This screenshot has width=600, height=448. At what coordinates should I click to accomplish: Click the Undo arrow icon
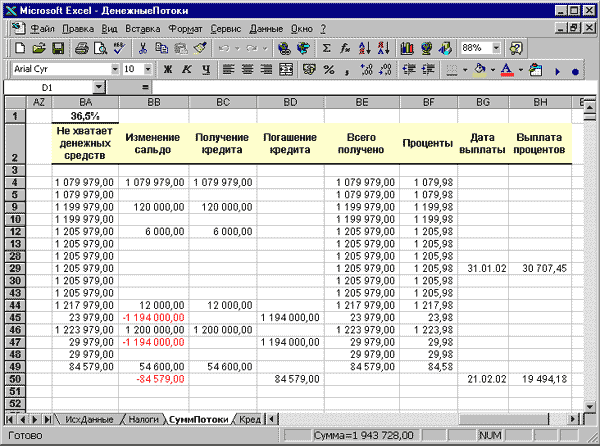click(x=224, y=49)
